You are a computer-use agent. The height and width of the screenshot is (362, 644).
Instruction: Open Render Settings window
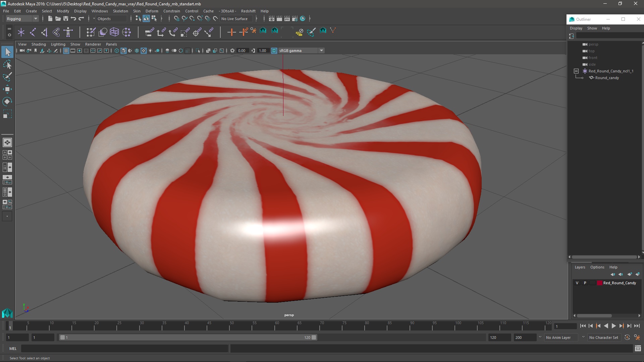pyautogui.click(x=295, y=19)
